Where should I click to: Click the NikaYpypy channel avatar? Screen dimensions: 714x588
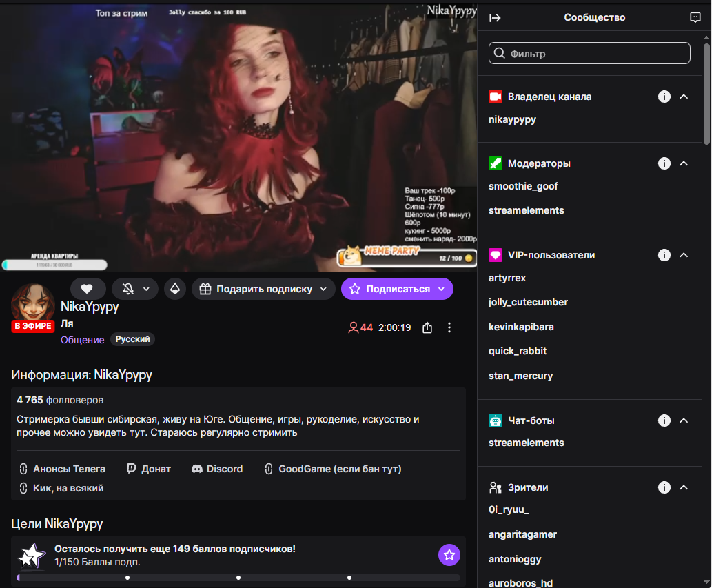click(33, 304)
